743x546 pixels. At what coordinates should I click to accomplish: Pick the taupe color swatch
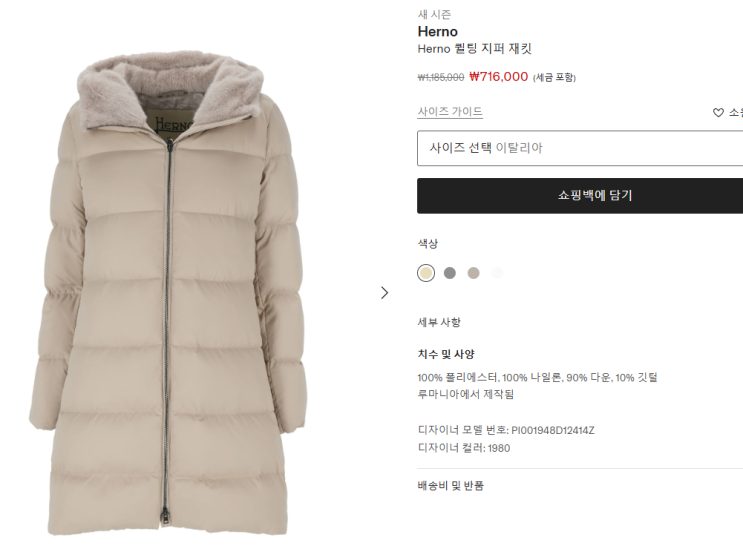(473, 273)
